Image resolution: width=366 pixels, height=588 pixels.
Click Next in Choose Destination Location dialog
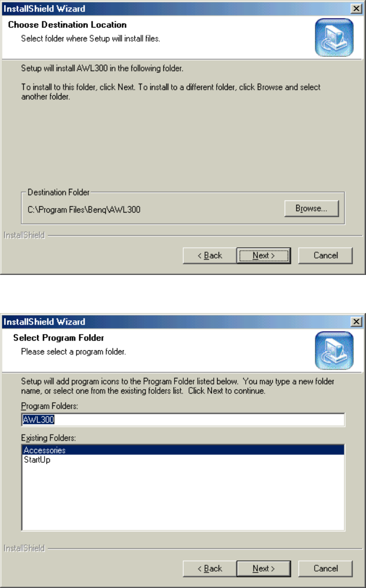click(264, 256)
